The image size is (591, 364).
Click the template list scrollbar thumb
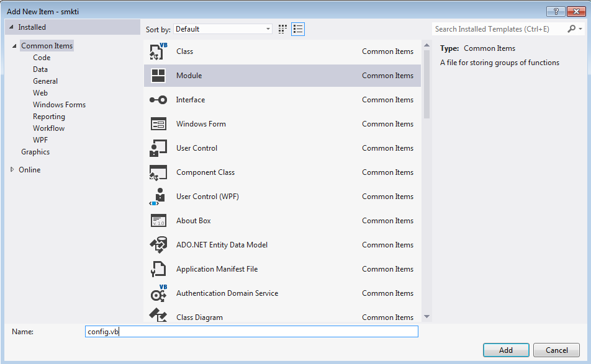[426, 85]
